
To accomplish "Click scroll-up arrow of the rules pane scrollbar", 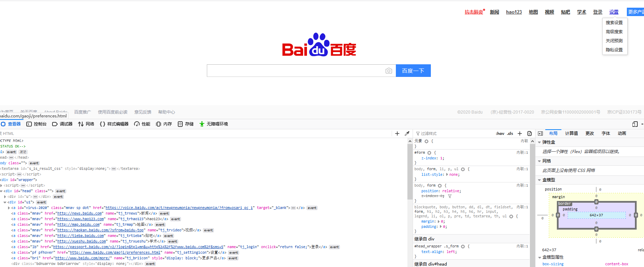I will (532, 141).
